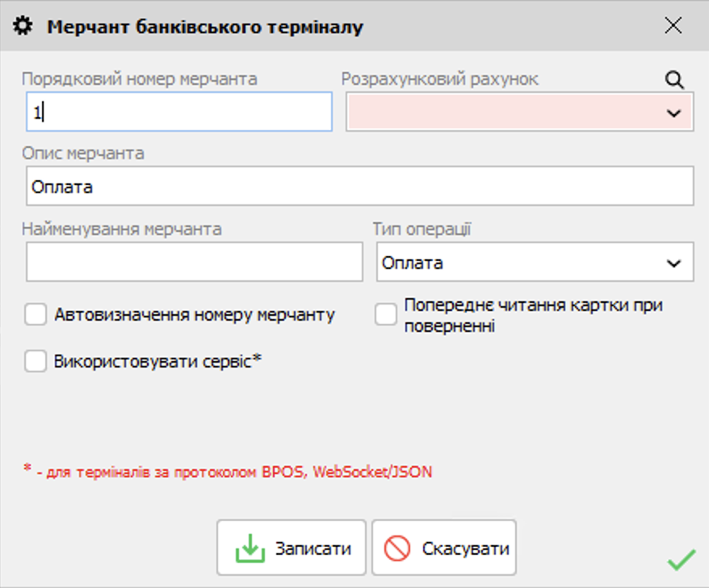
Task: Toggle Попереднє читання картки при поверненні
Action: pyautogui.click(x=386, y=315)
